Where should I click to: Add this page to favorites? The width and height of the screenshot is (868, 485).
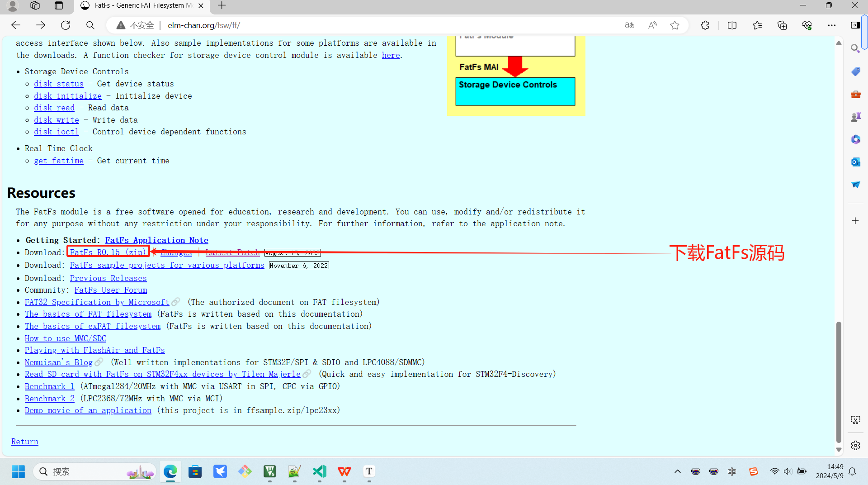675,25
